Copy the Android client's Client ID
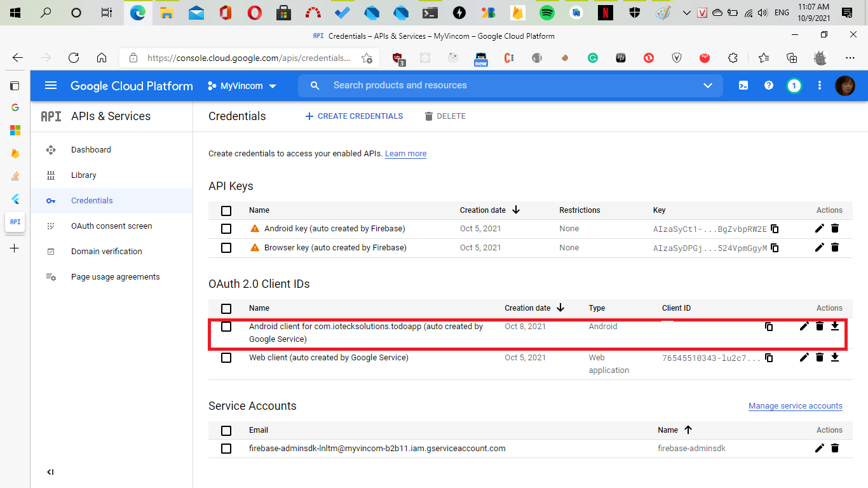This screenshot has width=868, height=488. tap(769, 327)
